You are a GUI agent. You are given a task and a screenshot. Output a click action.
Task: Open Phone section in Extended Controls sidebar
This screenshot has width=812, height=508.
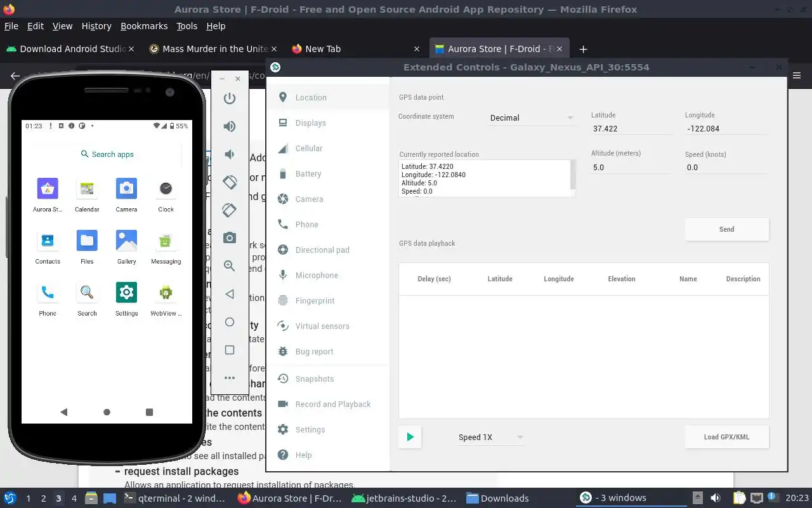tap(327, 224)
